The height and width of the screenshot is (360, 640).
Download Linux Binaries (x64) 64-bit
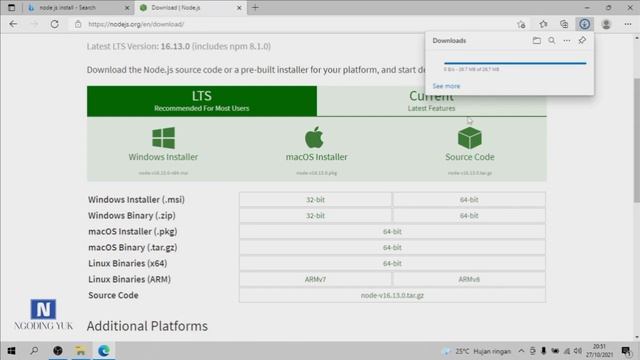point(392,263)
